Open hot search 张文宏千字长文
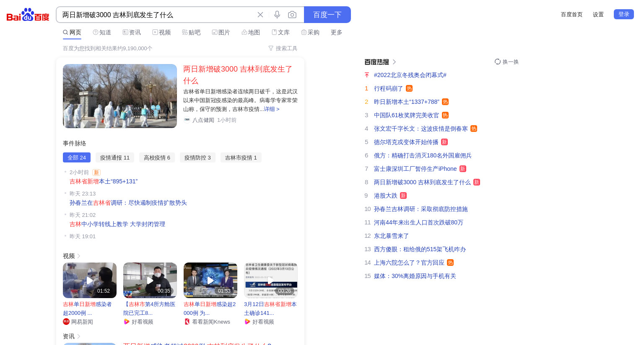The image size is (644, 345). click(x=421, y=129)
